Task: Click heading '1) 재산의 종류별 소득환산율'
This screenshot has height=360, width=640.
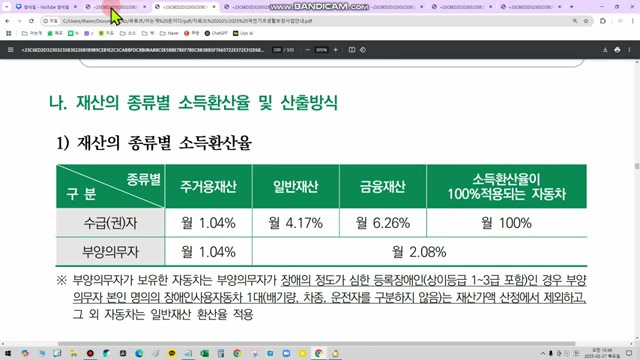Action: [x=154, y=143]
